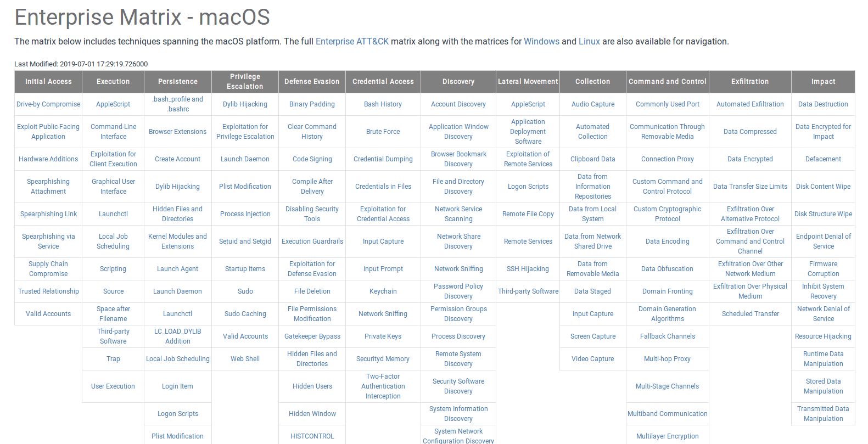This screenshot has width=868, height=444.
Task: Click Bash History technique
Action: pos(383,104)
